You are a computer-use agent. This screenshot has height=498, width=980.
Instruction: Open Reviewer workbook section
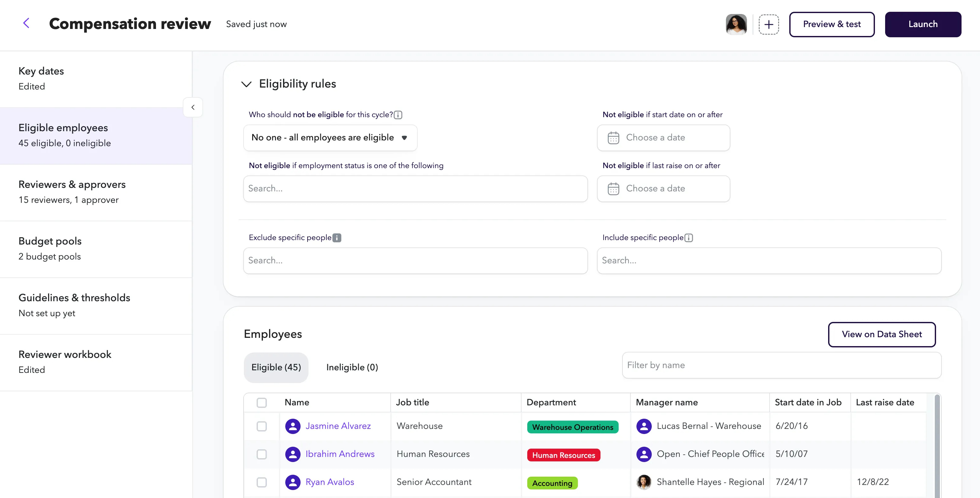coord(96,363)
